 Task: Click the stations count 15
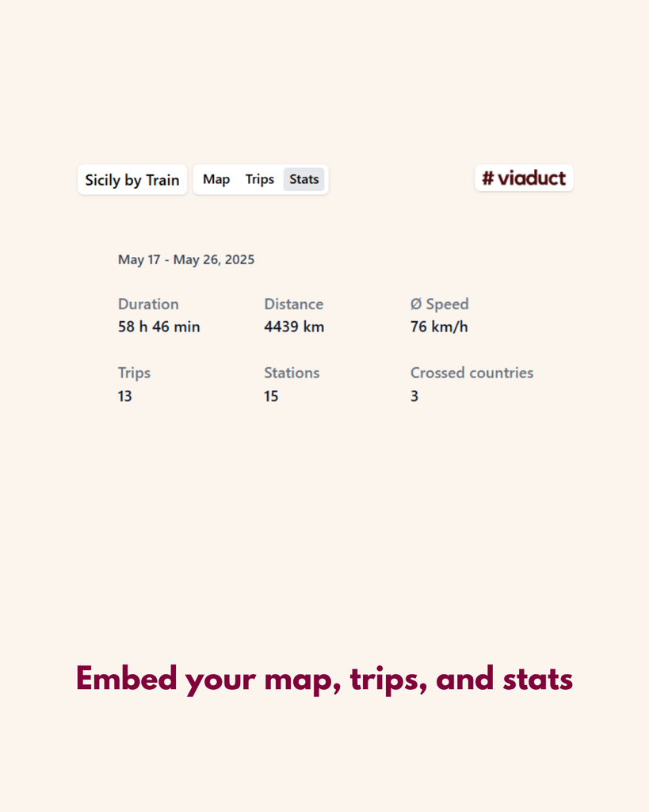click(271, 396)
